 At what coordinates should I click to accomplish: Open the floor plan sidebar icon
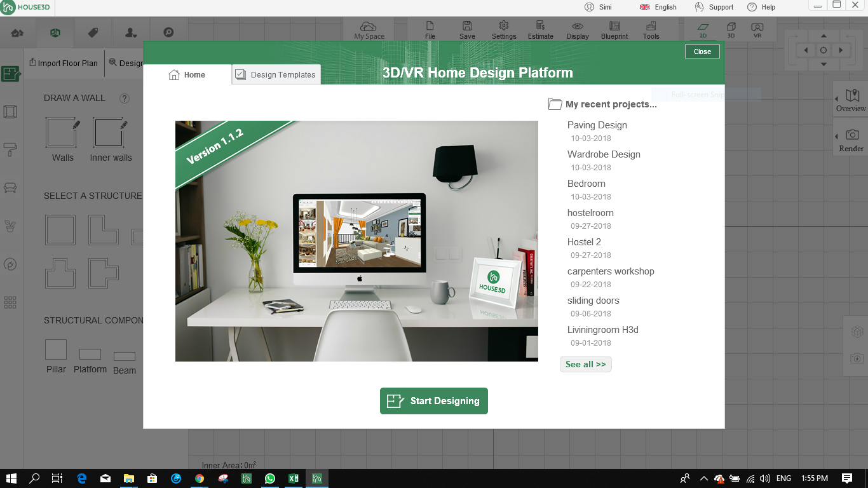[x=11, y=74]
